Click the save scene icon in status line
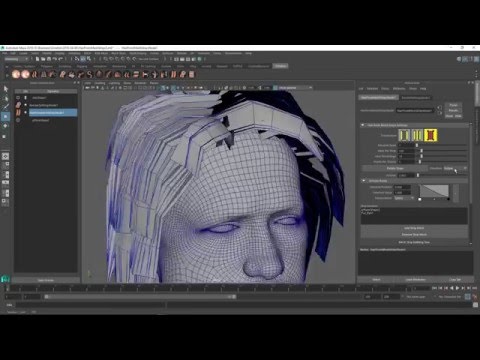The width and height of the screenshot is (480, 360). click(49, 59)
